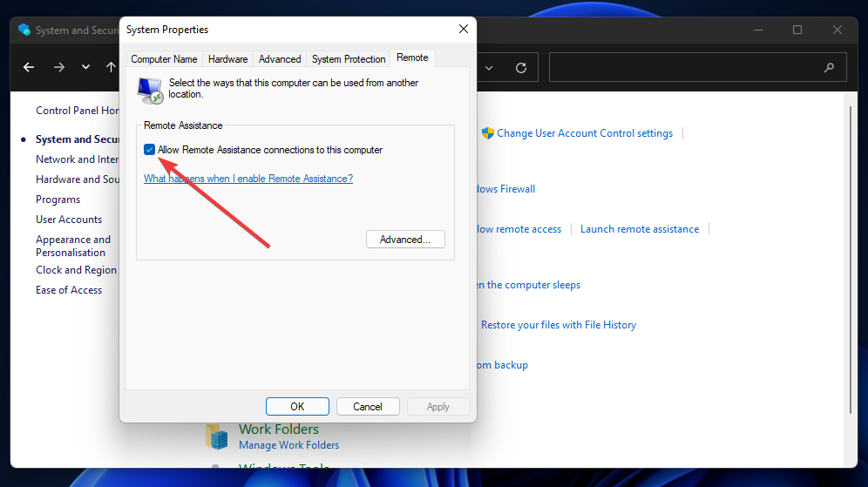The image size is (868, 487).
Task: Select System and Security in sidebar
Action: (78, 139)
